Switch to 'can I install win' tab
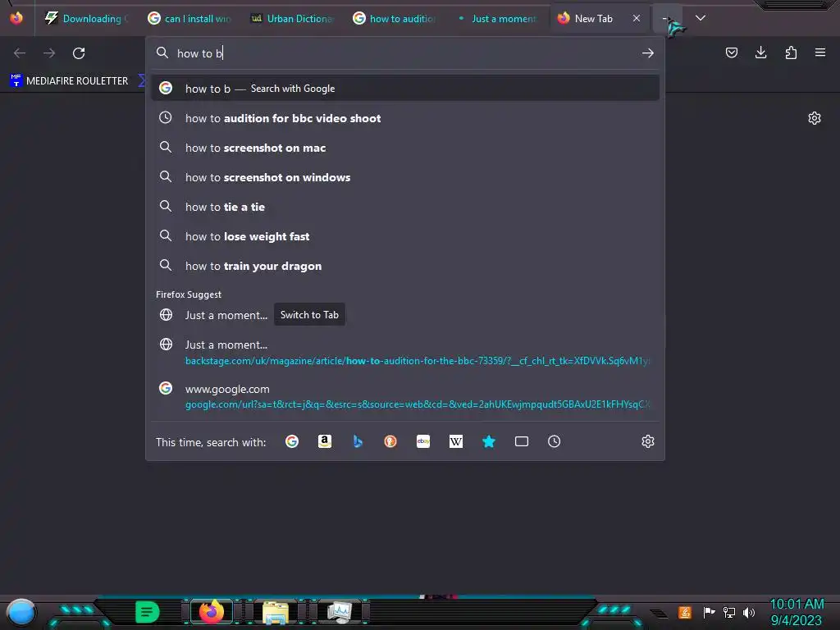Image resolution: width=840 pixels, height=630 pixels. tap(189, 18)
